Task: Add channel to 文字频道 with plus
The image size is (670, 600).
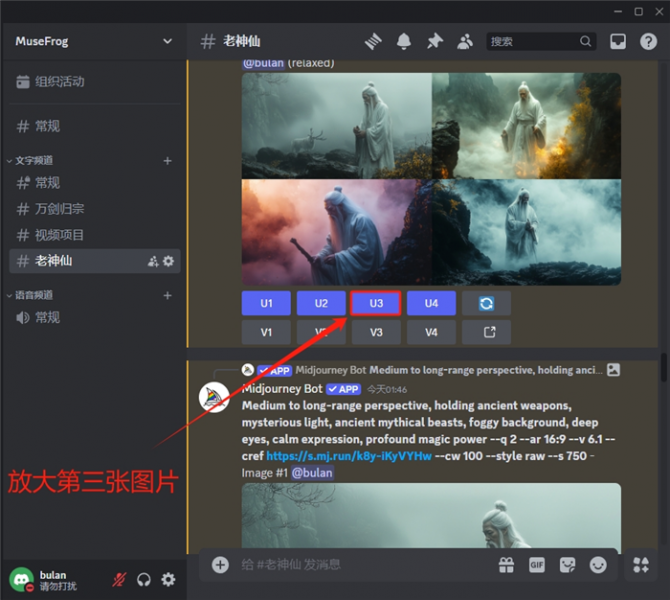Action: (x=168, y=161)
